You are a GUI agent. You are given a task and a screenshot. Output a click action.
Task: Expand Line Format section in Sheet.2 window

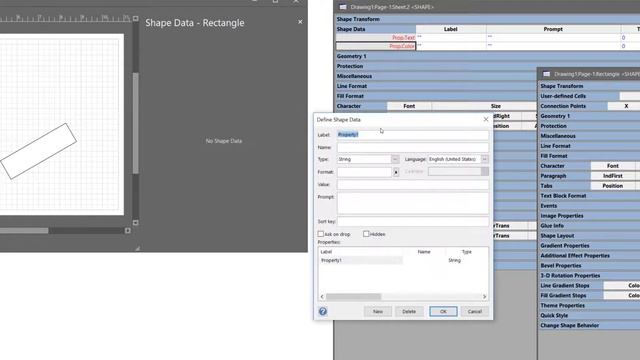click(352, 86)
